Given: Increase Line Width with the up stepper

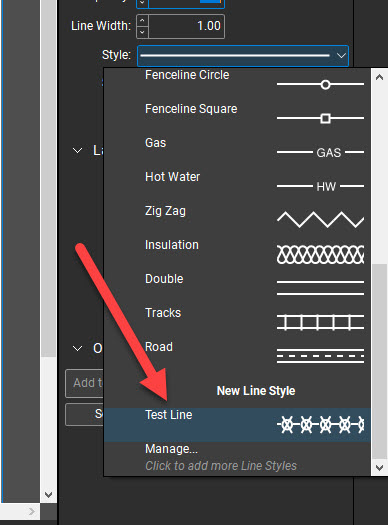Looking at the screenshot, I should [x=142, y=20].
